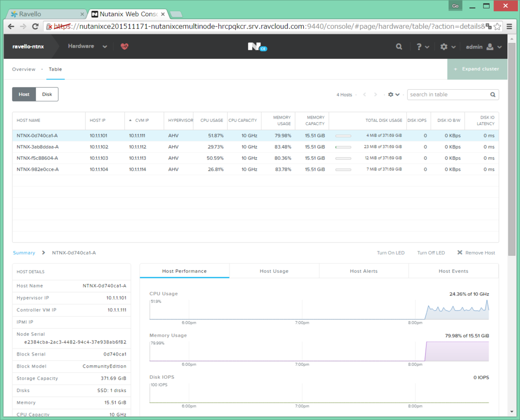
Task: Open the Host Usage tab
Action: [274, 271]
